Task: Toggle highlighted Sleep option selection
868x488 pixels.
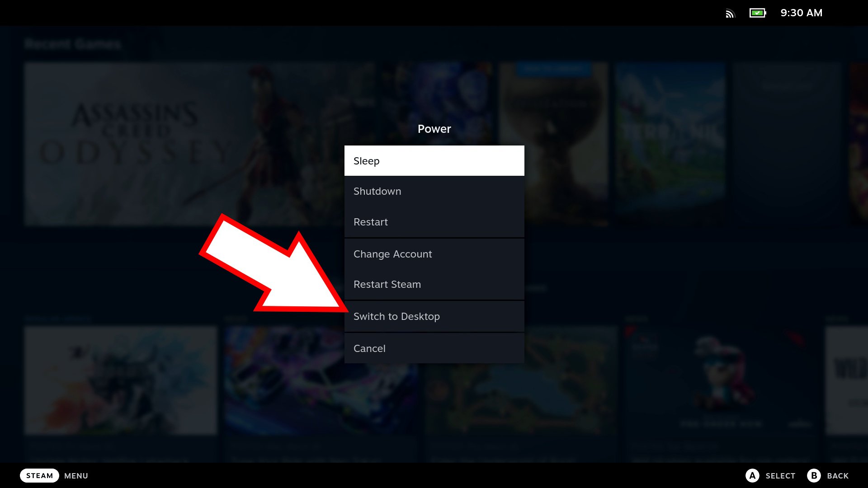Action: point(434,160)
